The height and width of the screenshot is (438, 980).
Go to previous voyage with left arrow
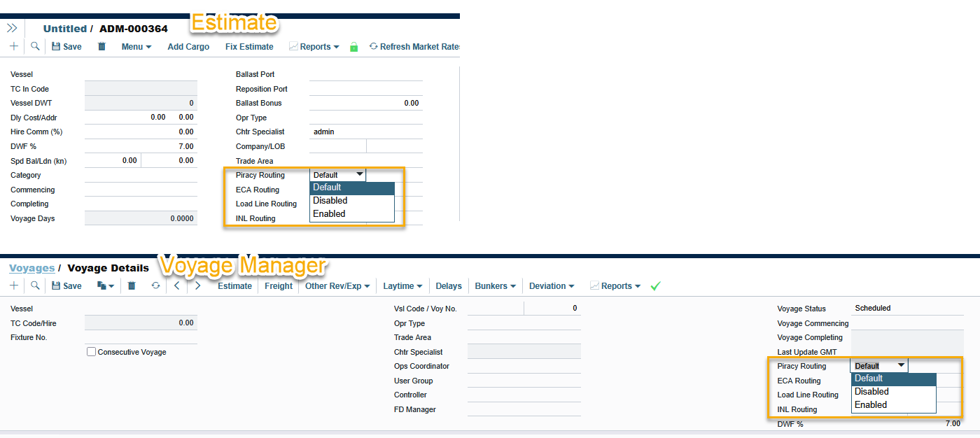click(x=177, y=286)
